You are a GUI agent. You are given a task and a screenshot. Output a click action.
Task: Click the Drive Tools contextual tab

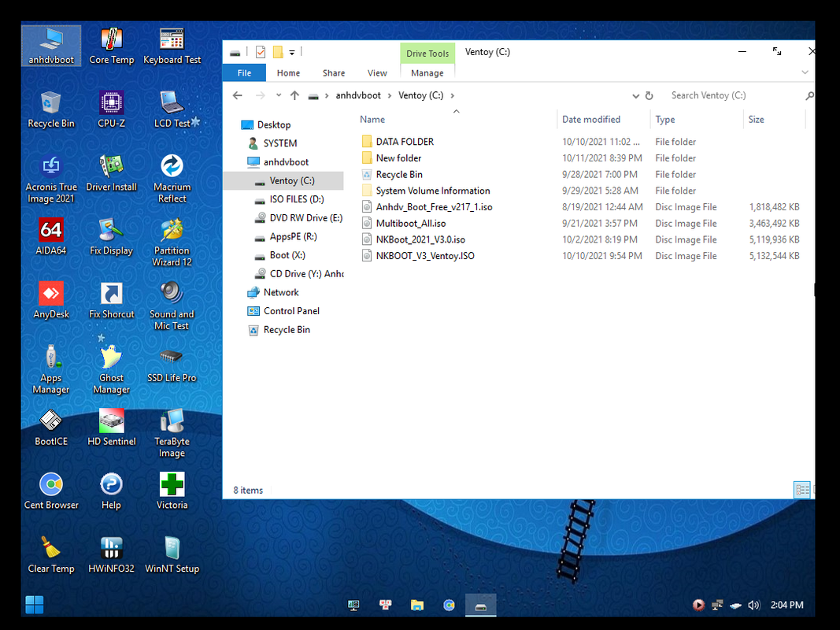[x=427, y=54]
